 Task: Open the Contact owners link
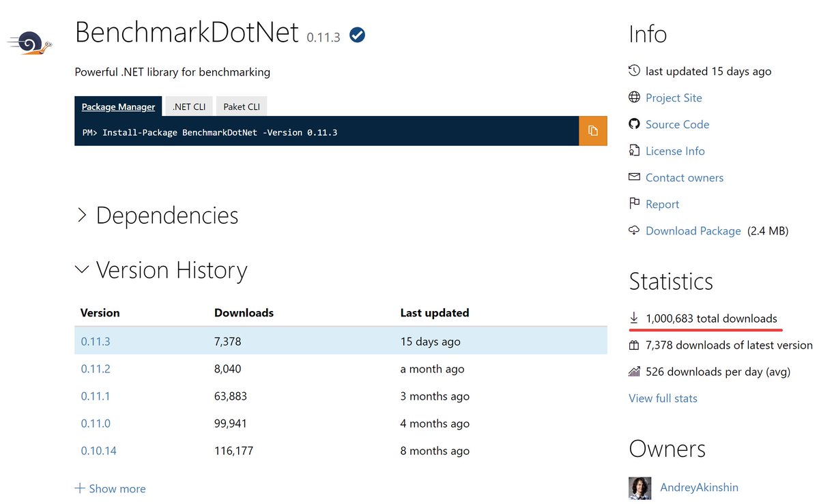coord(685,177)
